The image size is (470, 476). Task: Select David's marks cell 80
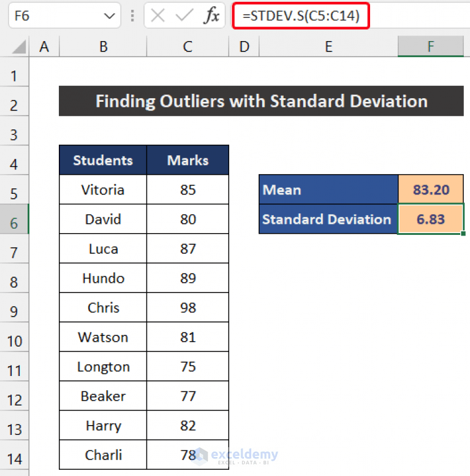[188, 219]
